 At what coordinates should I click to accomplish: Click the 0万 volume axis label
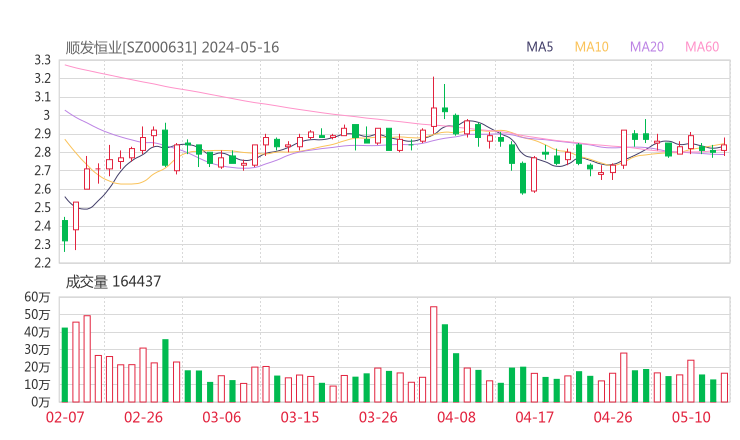pyautogui.click(x=41, y=402)
